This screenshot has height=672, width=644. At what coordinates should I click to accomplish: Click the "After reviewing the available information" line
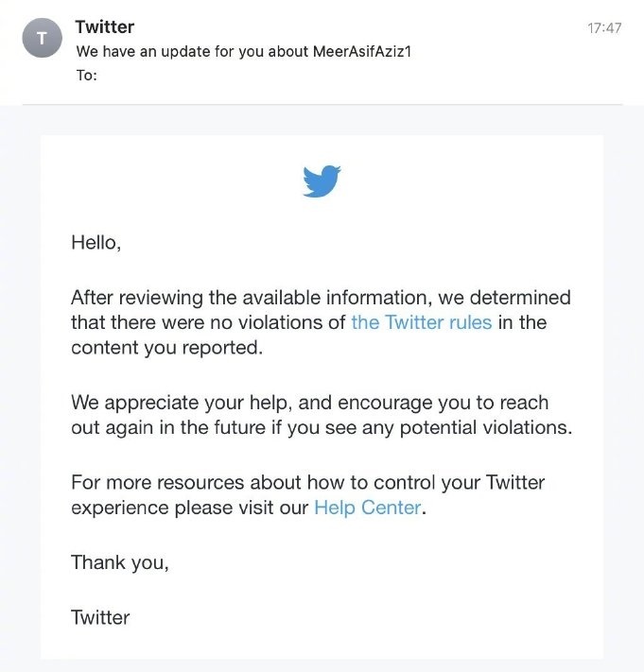[x=321, y=298]
